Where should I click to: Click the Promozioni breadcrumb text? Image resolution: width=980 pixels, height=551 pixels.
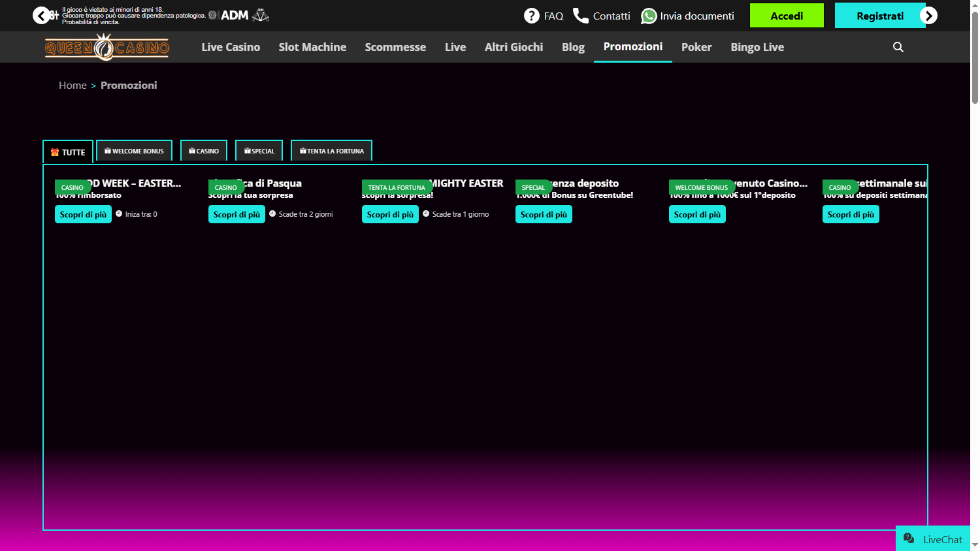(129, 85)
